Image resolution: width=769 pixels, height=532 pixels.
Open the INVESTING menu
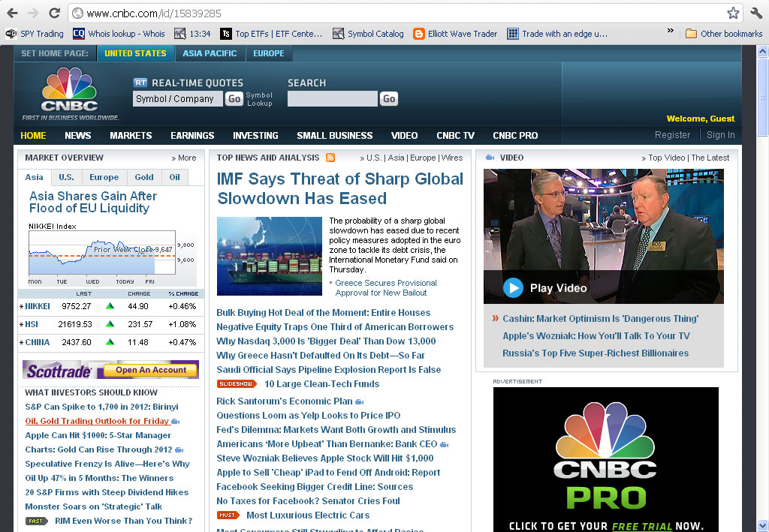coord(255,136)
